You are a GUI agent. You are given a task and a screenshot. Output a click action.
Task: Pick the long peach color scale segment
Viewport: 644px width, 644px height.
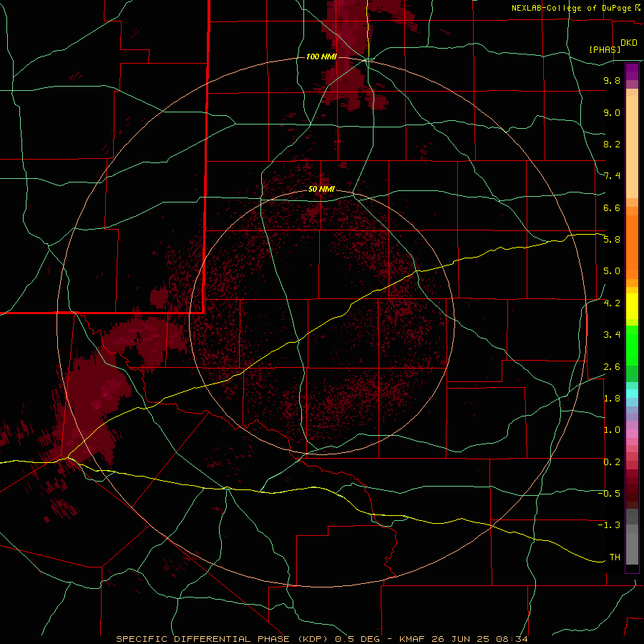(x=632, y=147)
